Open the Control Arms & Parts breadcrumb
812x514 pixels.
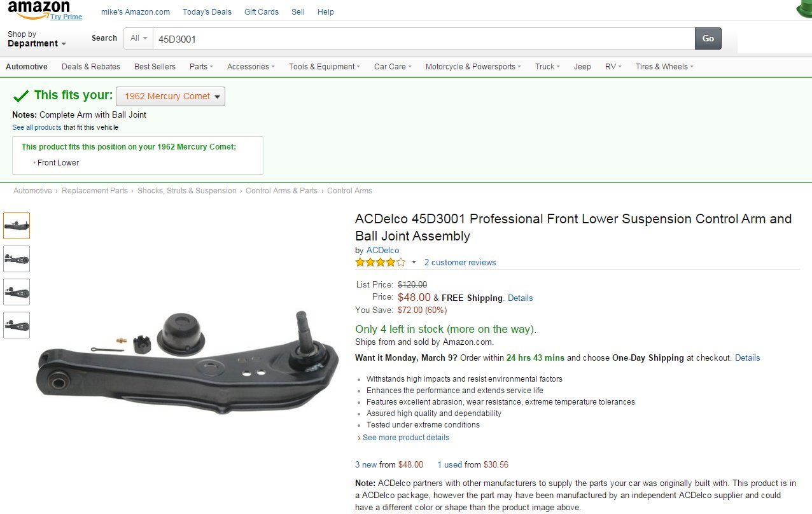point(281,191)
